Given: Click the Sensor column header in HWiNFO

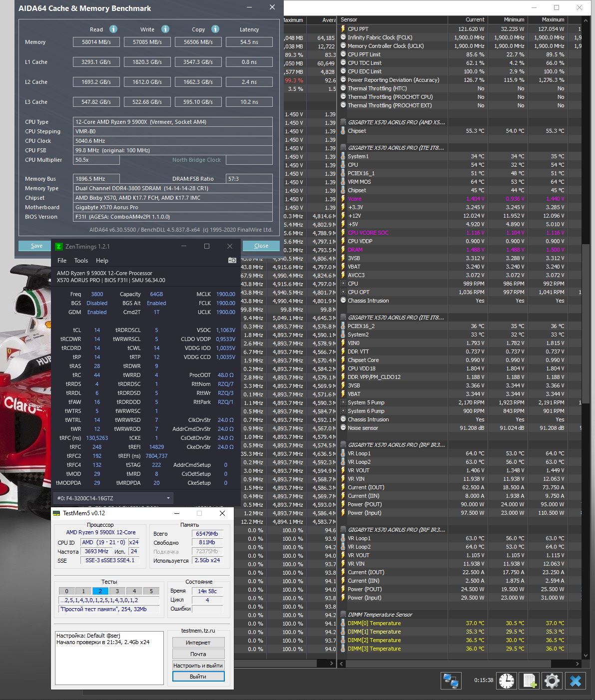Looking at the screenshot, I should [393, 19].
